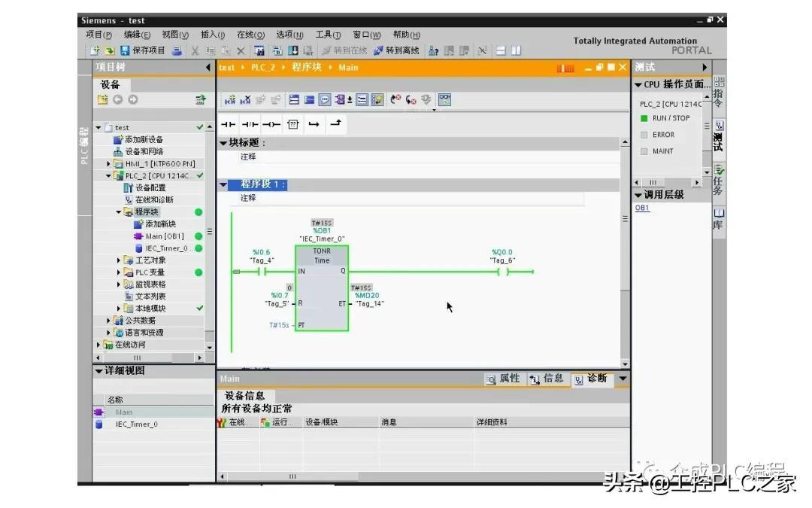Click the insert network icon in editor toolbar
This screenshot has height=508, width=812.
tap(230, 99)
